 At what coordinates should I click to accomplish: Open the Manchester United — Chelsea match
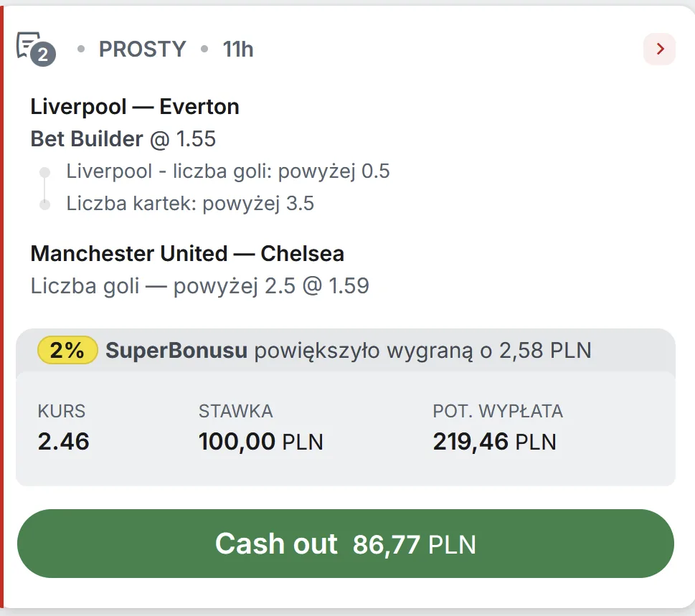pos(186,253)
